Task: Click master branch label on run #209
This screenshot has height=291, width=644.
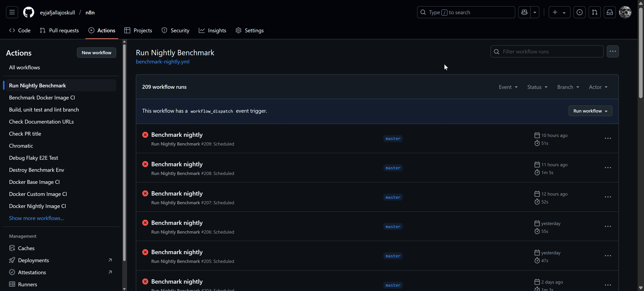Action: (x=393, y=138)
